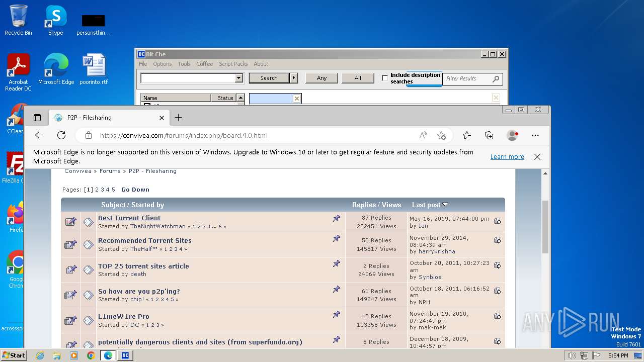Sort forum topics via the Last post arrow
The image size is (644, 362).
coord(445,205)
